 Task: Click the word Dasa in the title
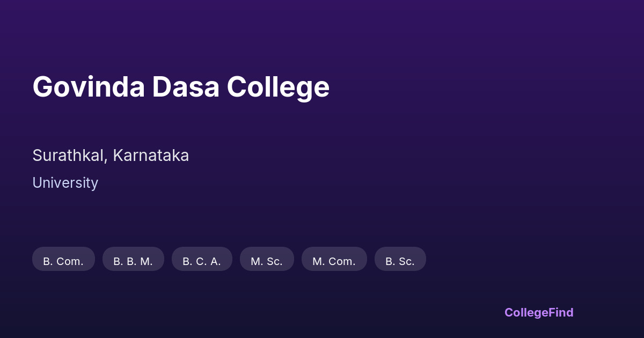pos(186,87)
